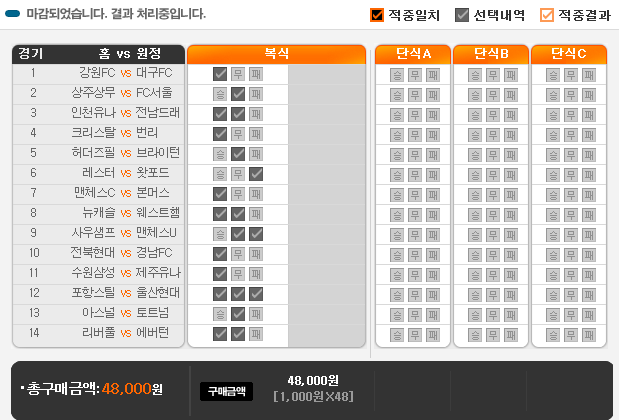
Task: Switch to the 단식A tab header
Action: tap(413, 53)
